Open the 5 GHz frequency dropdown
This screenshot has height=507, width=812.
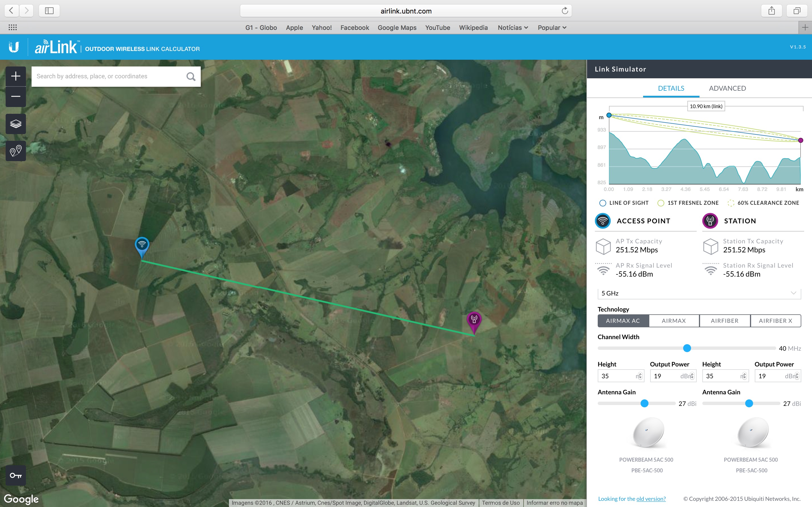699,293
